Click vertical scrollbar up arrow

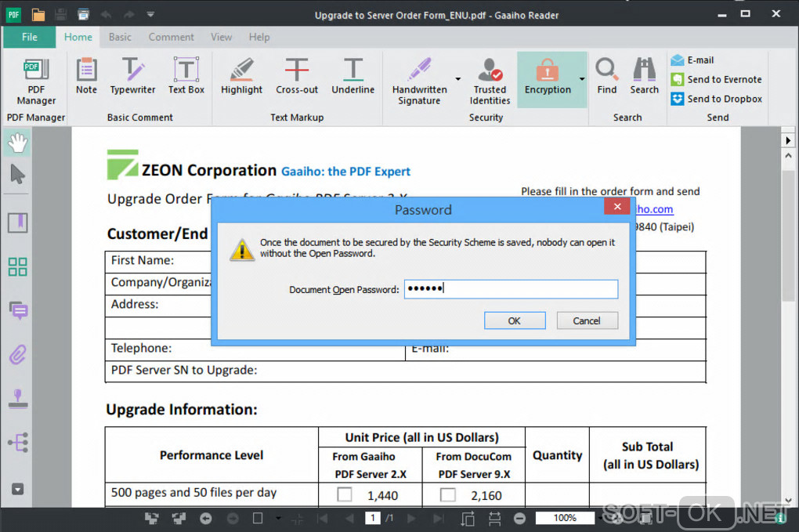(x=788, y=155)
